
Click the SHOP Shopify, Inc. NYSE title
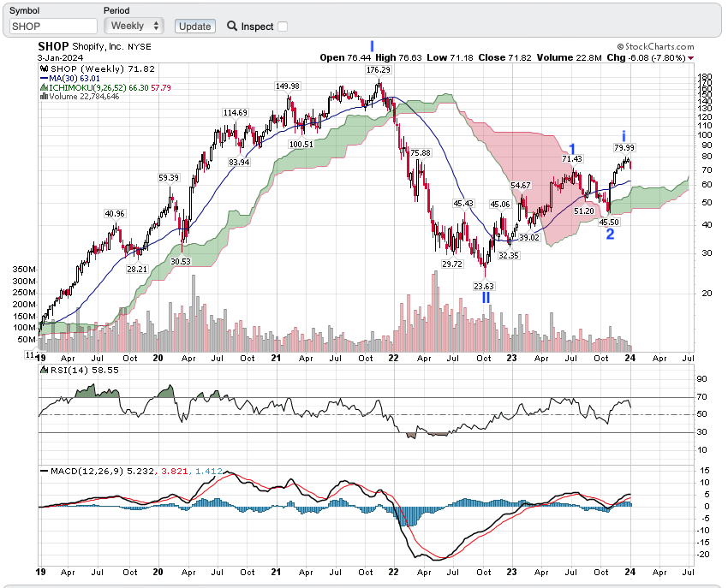click(x=95, y=46)
